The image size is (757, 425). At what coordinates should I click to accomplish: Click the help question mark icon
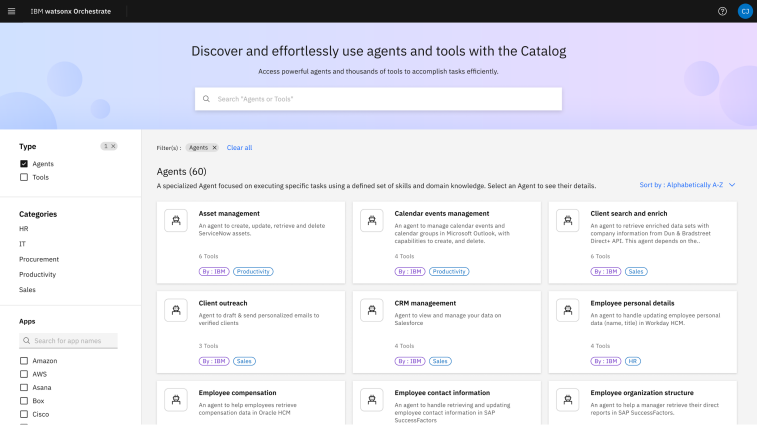722,10
